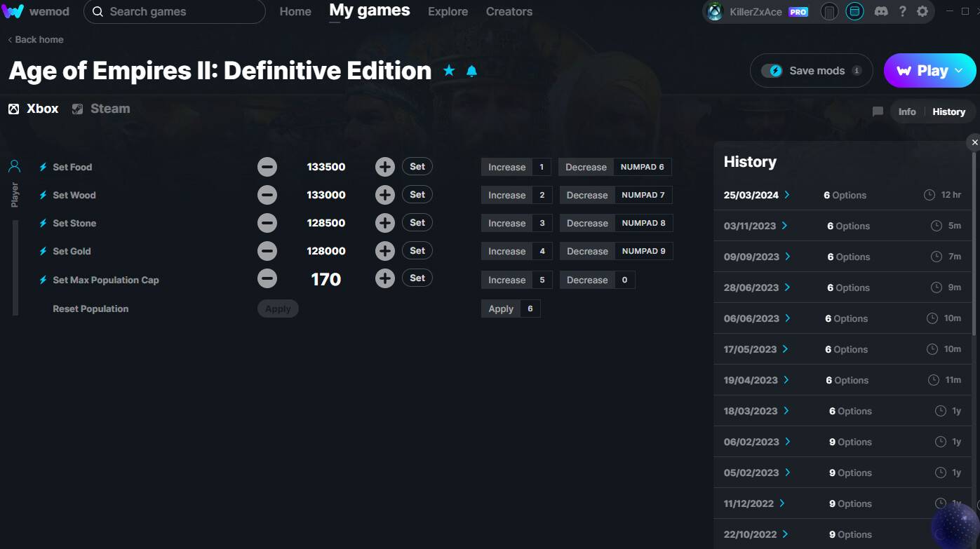The width and height of the screenshot is (980, 549).
Task: Click the Search games input field
Action: coord(175,12)
